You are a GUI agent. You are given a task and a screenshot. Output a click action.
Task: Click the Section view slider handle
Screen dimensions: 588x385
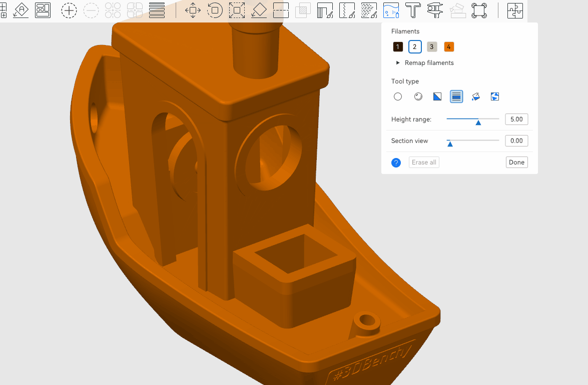tap(450, 144)
